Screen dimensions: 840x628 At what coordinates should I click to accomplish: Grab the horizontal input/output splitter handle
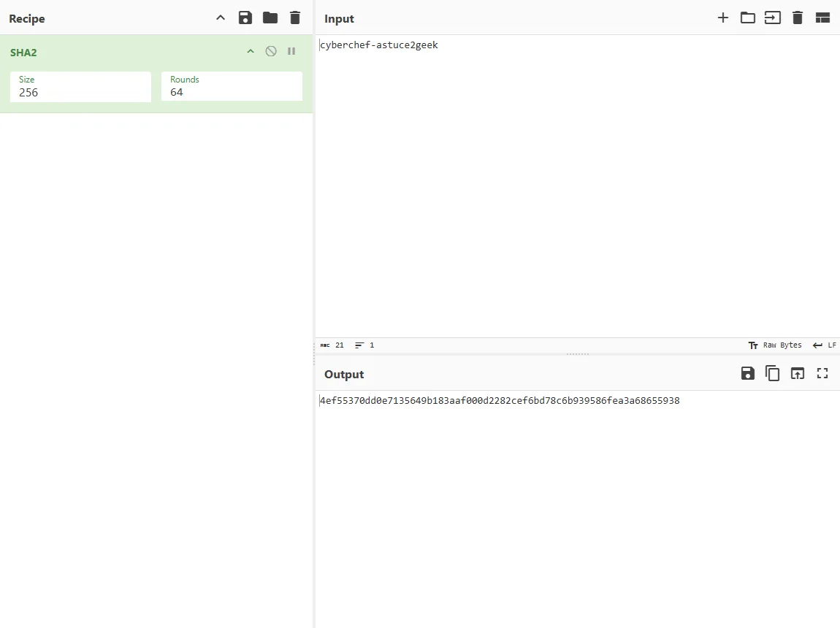[578, 354]
